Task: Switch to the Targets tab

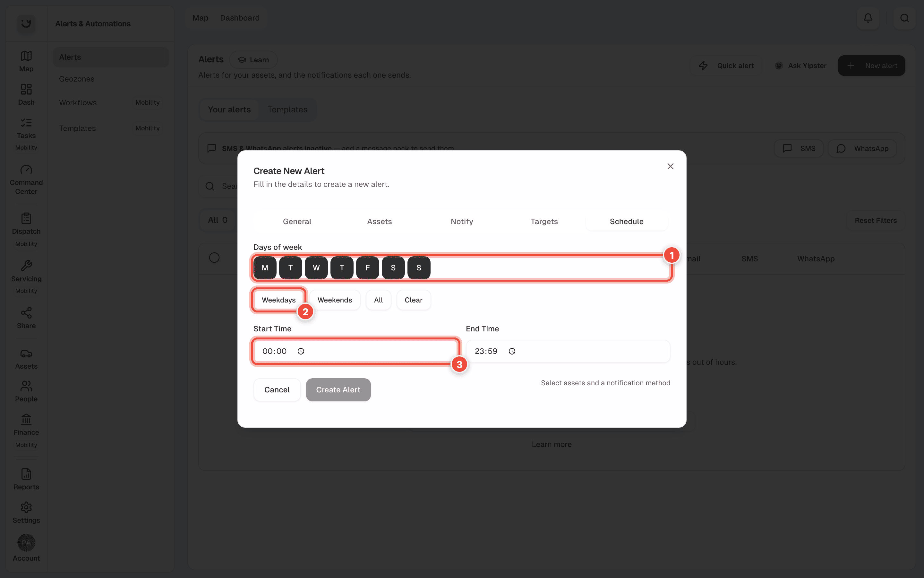Action: (x=544, y=222)
